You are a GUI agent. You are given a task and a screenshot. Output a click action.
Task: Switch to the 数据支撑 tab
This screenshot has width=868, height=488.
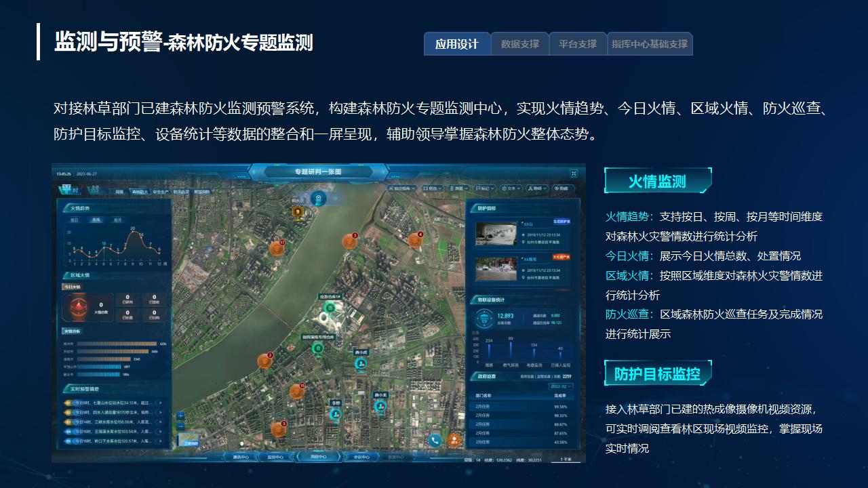click(x=520, y=44)
